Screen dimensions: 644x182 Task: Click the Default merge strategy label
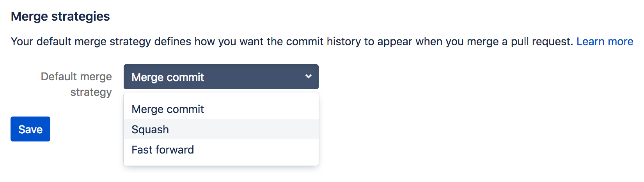[x=76, y=84]
